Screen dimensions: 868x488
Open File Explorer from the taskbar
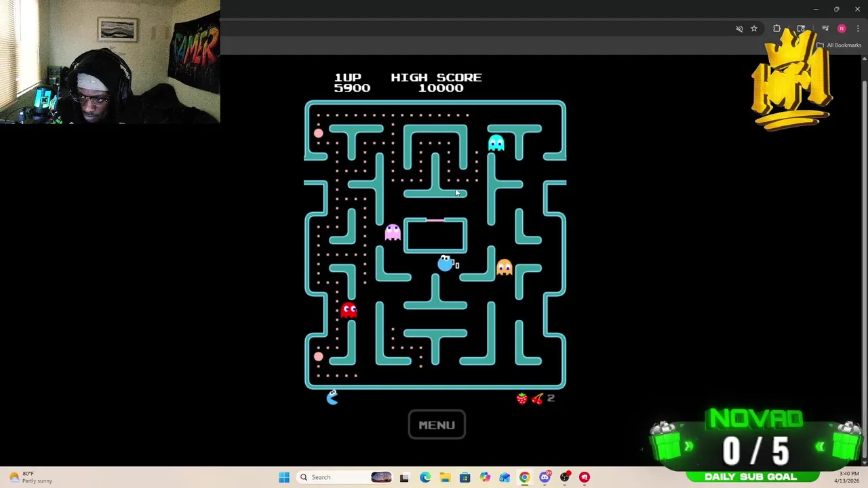coord(445,477)
